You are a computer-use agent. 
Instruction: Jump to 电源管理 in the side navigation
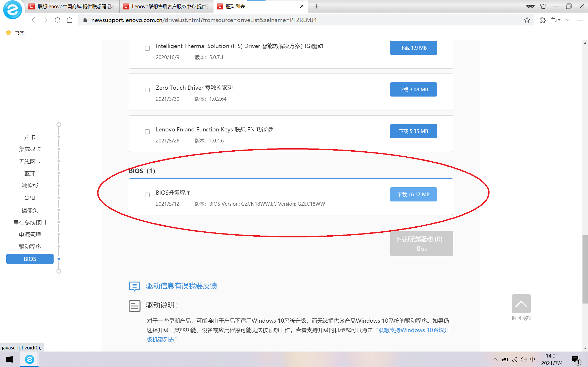30,235
